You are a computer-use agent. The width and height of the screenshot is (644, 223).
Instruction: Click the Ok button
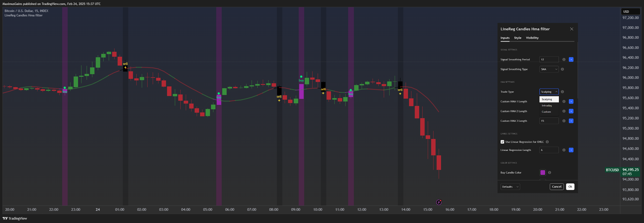tap(570, 187)
